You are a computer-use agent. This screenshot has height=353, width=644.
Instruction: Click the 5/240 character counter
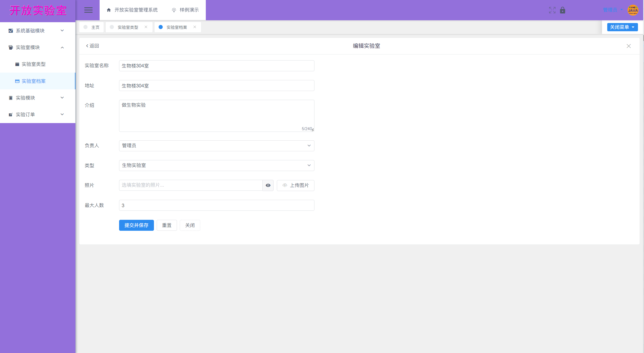(306, 129)
